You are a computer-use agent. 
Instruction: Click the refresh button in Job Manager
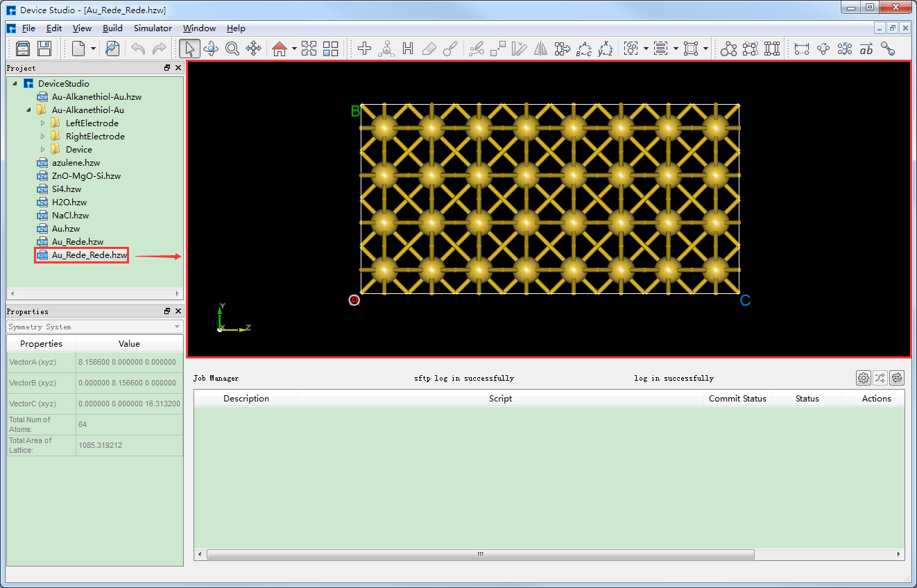coord(896,378)
